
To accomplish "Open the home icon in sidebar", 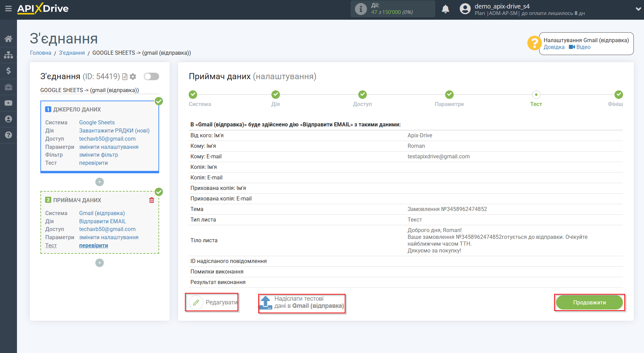I will (x=8, y=39).
